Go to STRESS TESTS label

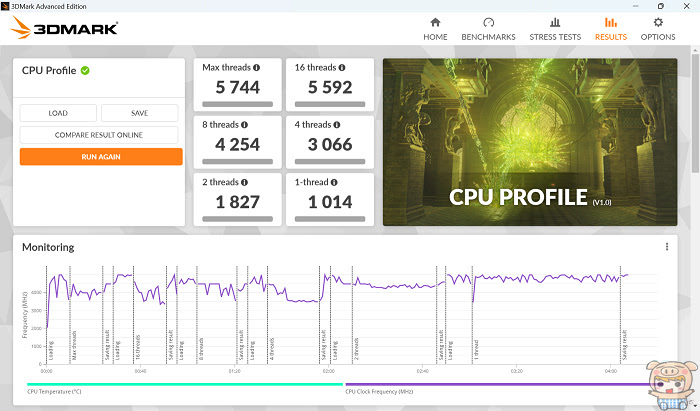555,37
